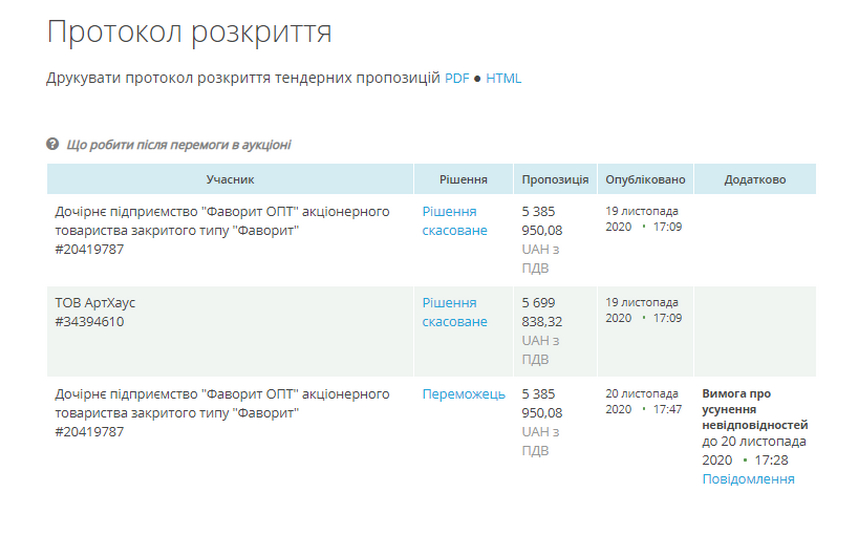Click the winner row's proposal amount
Image resolution: width=859 pixels, height=535 pixels.
pyautogui.click(x=542, y=403)
